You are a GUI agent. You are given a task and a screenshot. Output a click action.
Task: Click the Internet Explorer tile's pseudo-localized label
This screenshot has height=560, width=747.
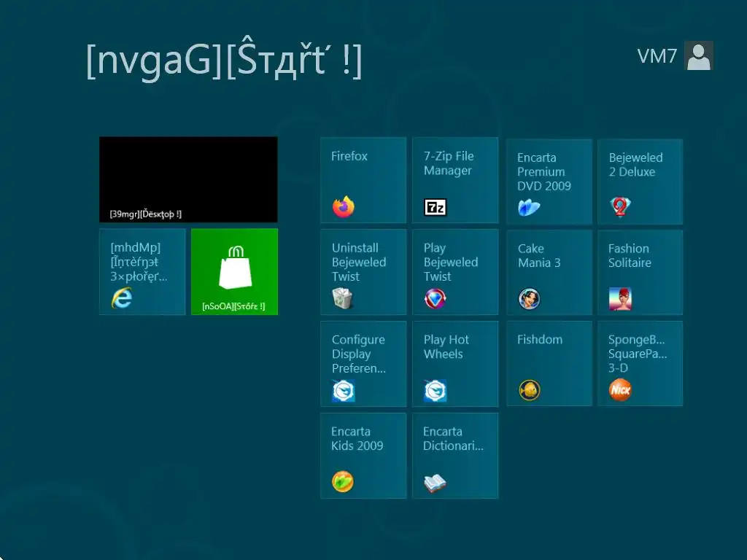[139, 262]
